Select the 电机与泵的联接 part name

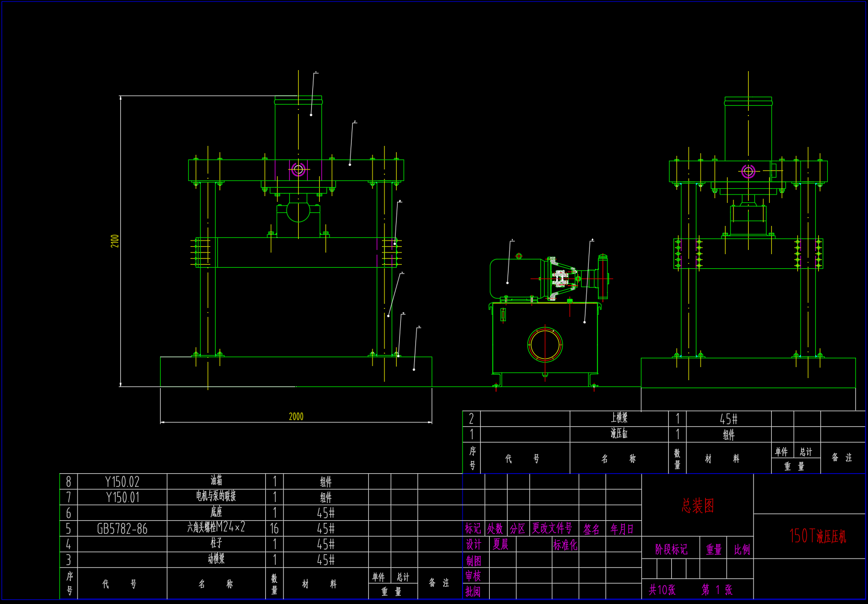pyautogui.click(x=216, y=496)
